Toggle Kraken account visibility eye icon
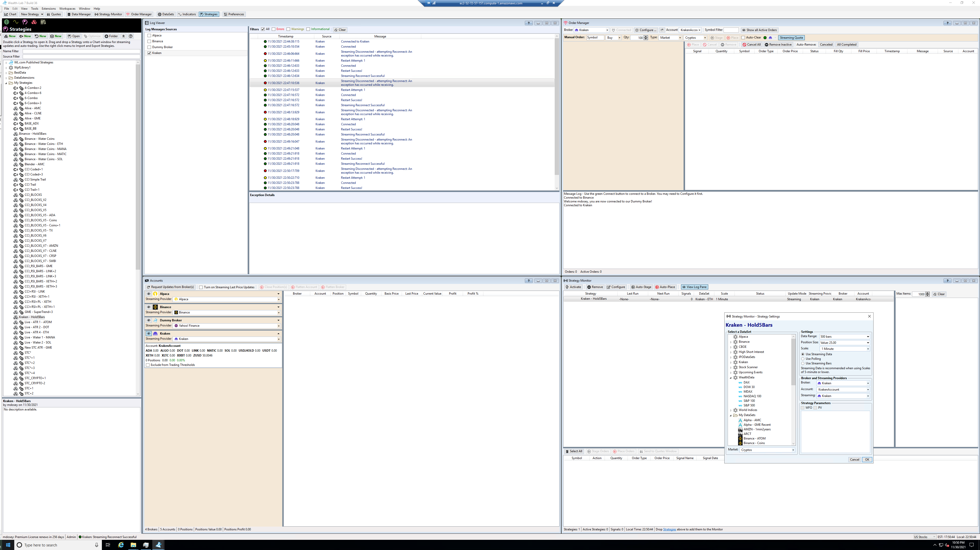Viewport: 980px width, 550px height. point(149,334)
